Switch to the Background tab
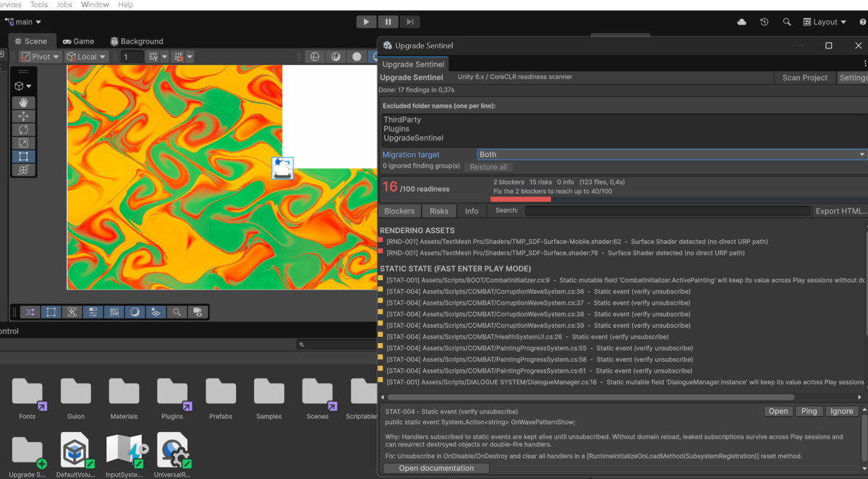The width and height of the screenshot is (868, 479). [x=136, y=41]
